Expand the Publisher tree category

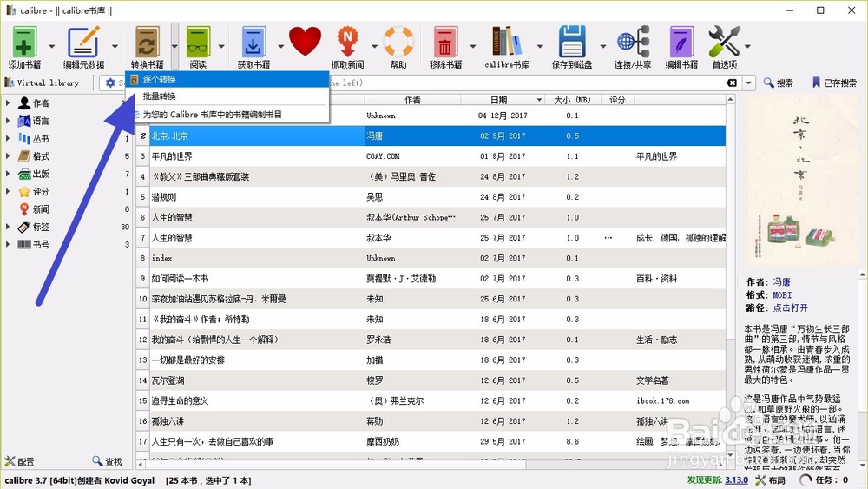[8, 174]
